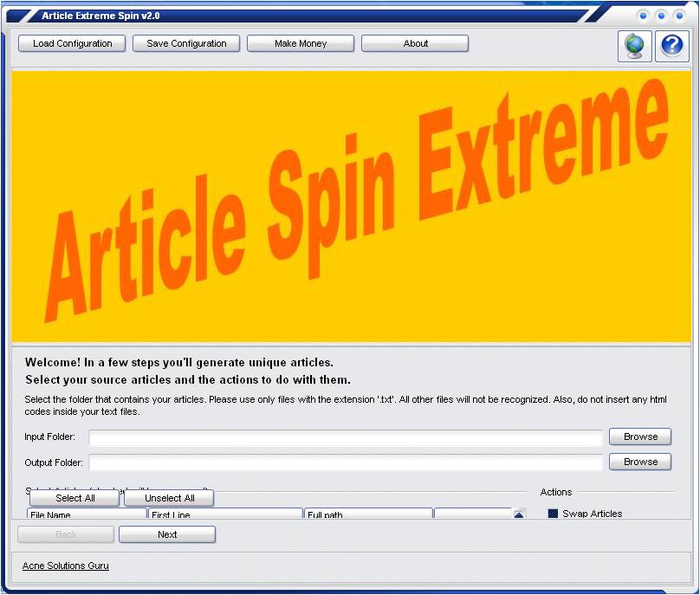
Task: Open the globe website icon
Action: pyautogui.click(x=634, y=46)
